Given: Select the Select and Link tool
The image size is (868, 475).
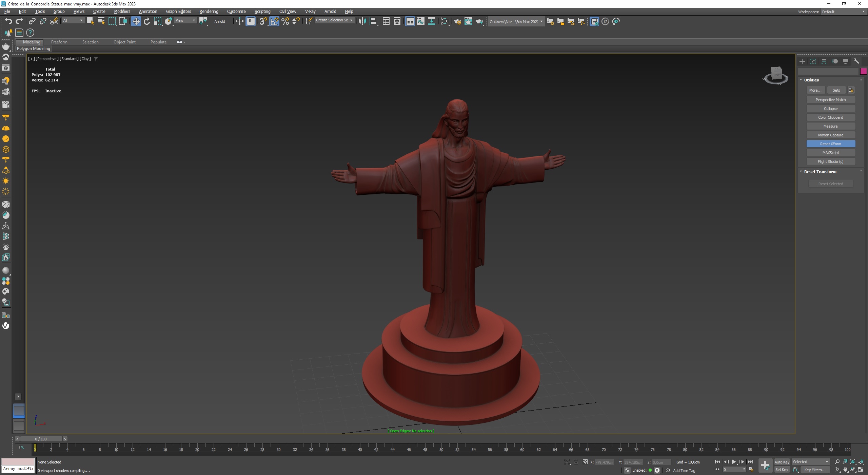Looking at the screenshot, I should pyautogui.click(x=32, y=21).
